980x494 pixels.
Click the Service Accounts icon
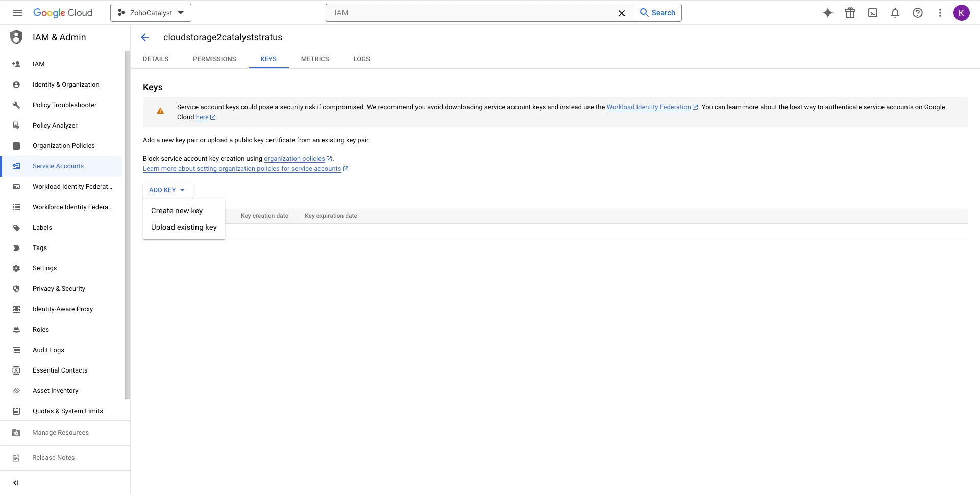coord(16,166)
